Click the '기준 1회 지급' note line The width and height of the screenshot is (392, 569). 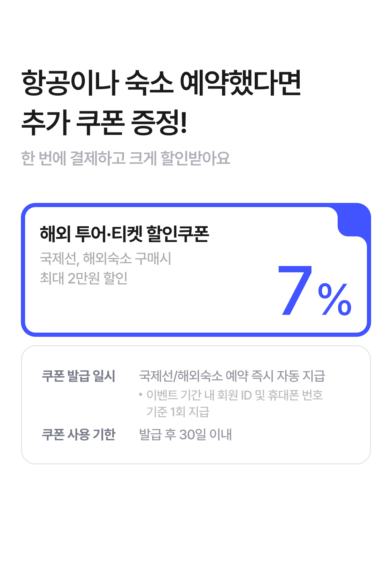click(178, 412)
